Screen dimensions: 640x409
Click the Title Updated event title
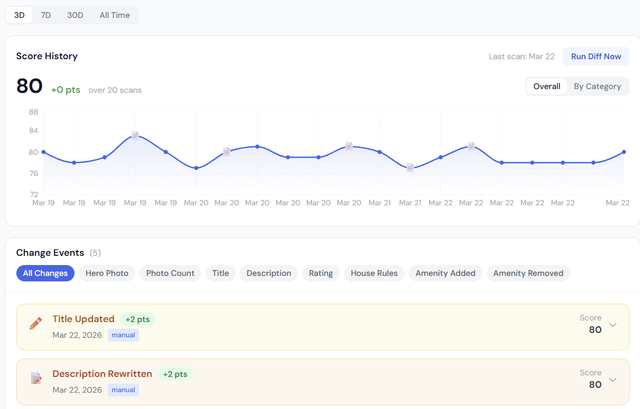coord(83,319)
